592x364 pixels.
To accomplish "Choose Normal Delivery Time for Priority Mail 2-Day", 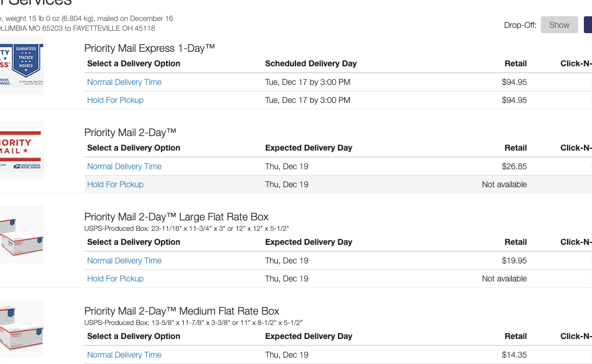I will 124,166.
